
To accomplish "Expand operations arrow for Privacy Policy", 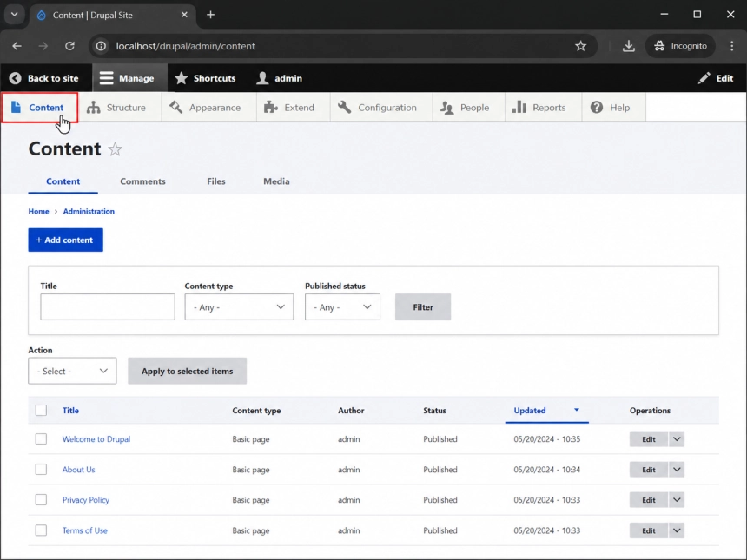I will pos(677,500).
